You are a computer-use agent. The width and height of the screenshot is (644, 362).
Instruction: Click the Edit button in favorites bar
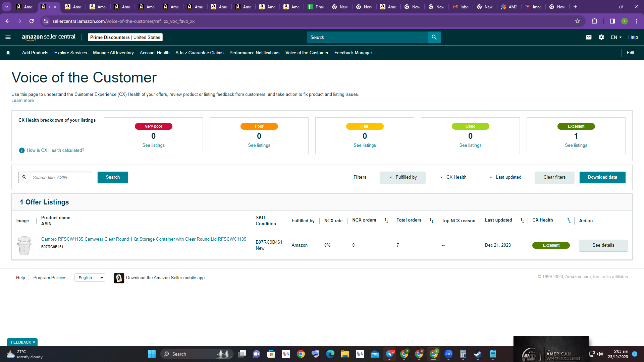[x=630, y=53]
